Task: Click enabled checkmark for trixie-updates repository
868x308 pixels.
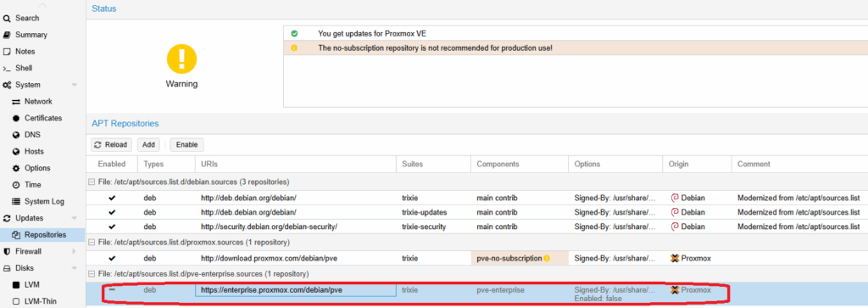Action: coord(113,212)
